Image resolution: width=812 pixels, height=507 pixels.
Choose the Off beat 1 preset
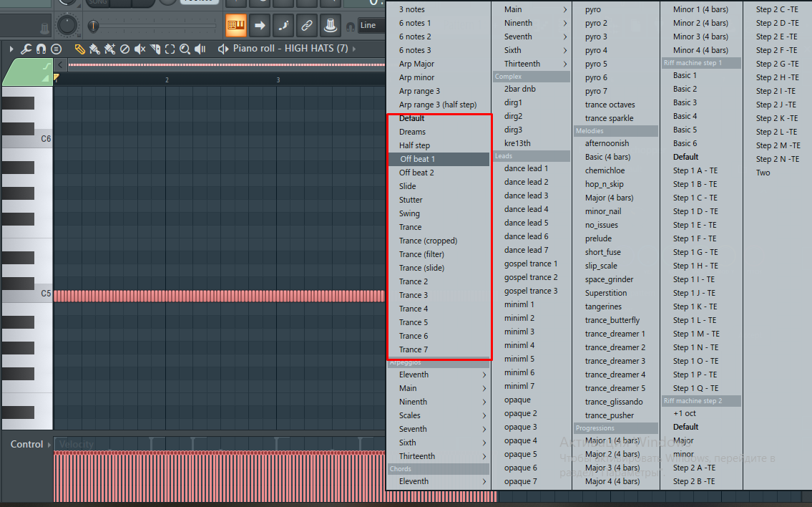click(x=439, y=159)
